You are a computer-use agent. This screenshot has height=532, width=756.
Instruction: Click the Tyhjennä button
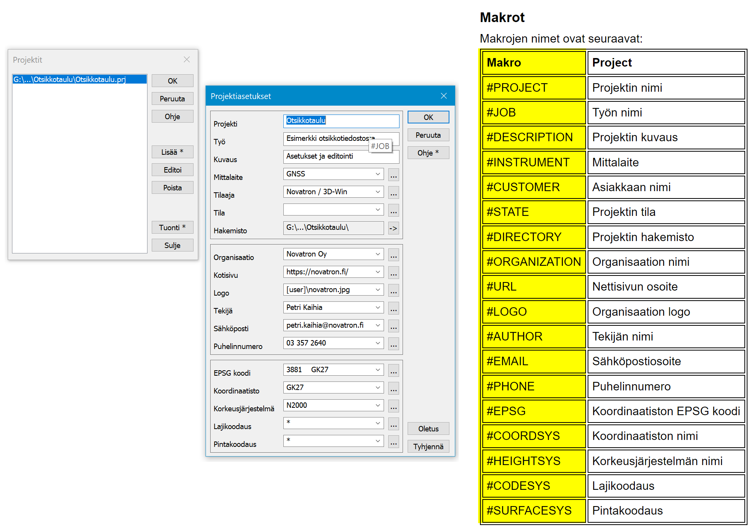428,446
